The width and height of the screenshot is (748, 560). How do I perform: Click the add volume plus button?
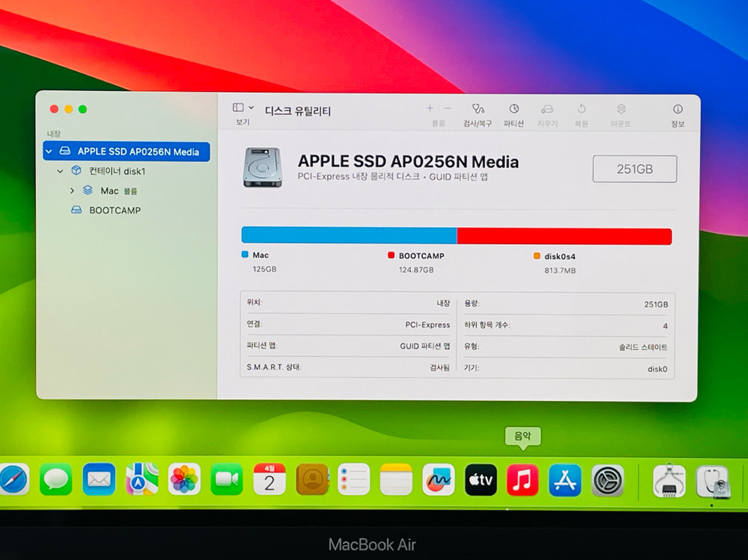point(430,109)
